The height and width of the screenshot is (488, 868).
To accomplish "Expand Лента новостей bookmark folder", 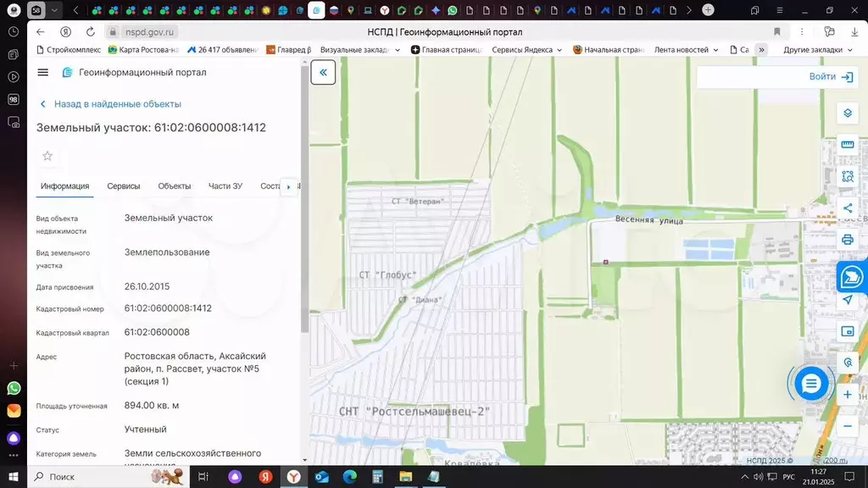I will tap(687, 50).
